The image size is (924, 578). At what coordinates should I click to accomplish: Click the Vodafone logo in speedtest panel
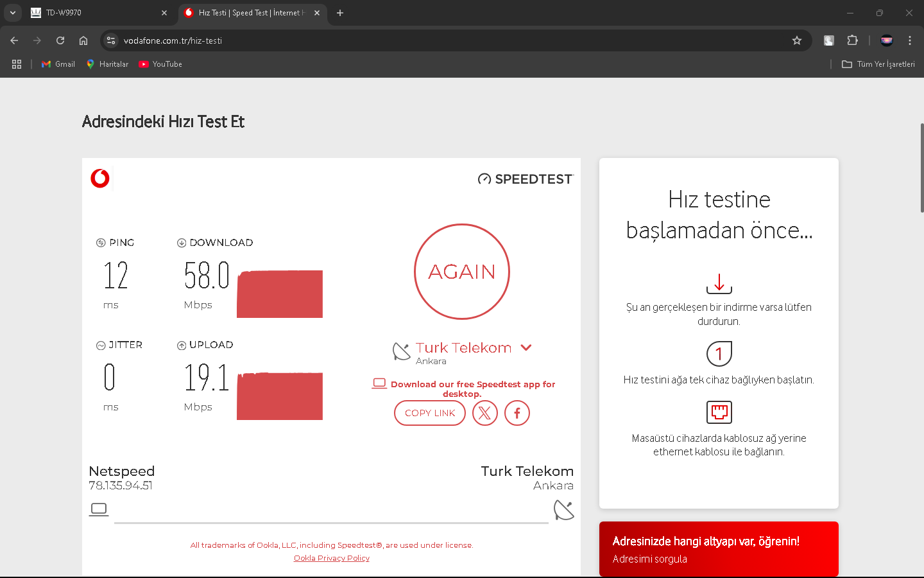[x=100, y=178]
